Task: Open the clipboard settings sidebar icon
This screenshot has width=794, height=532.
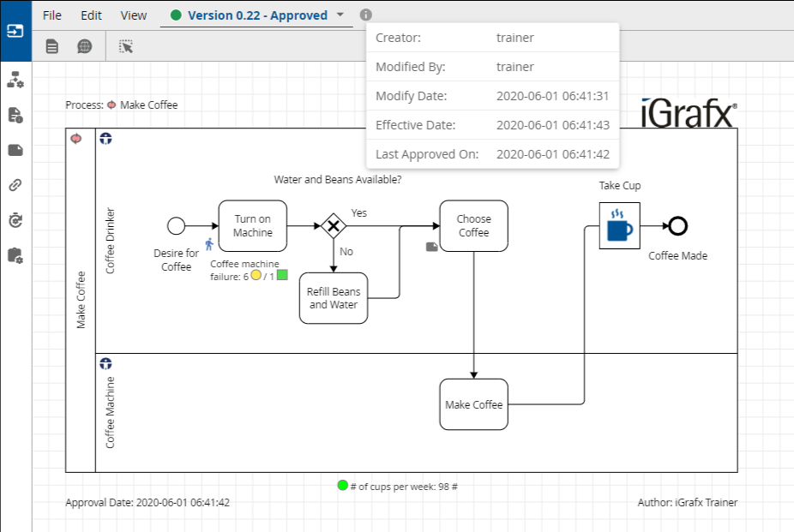Action: pyautogui.click(x=15, y=255)
